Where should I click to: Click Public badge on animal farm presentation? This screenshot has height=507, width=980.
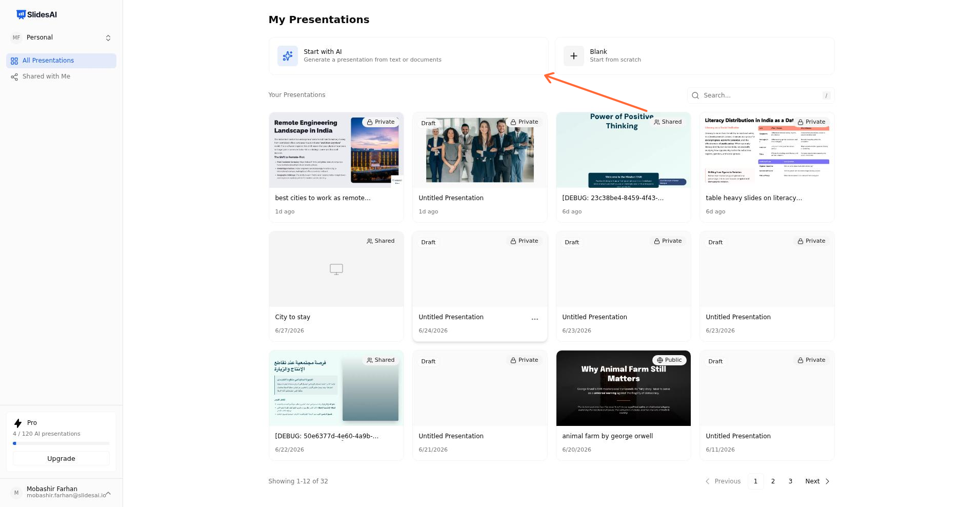pyautogui.click(x=669, y=360)
